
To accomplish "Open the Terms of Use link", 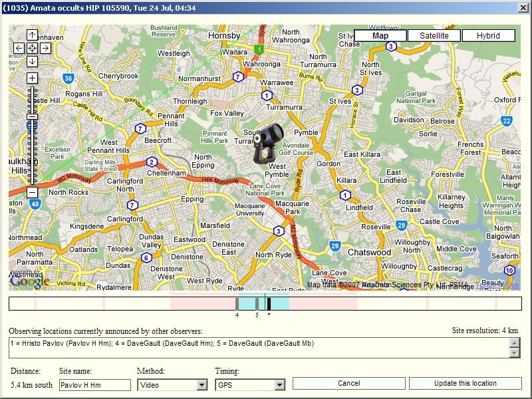I will point(497,285).
